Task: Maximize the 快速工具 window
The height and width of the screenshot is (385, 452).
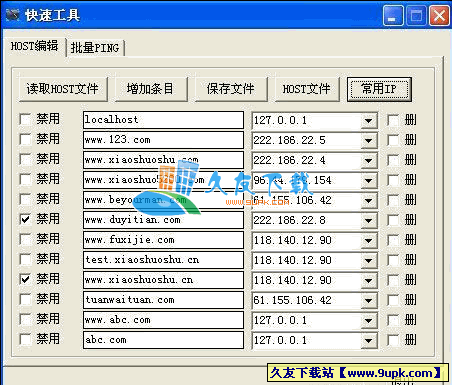Action: pos(416,16)
